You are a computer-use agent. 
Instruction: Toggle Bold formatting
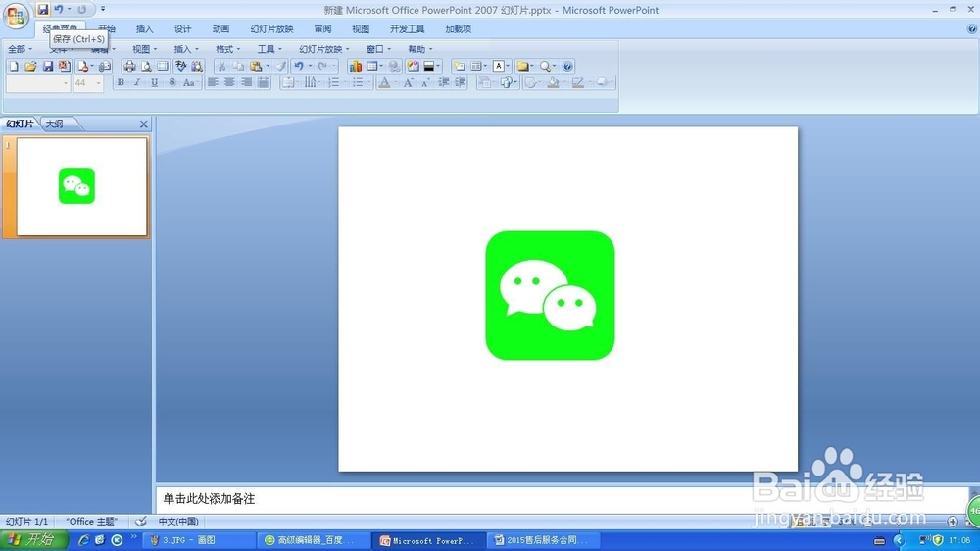[x=121, y=82]
